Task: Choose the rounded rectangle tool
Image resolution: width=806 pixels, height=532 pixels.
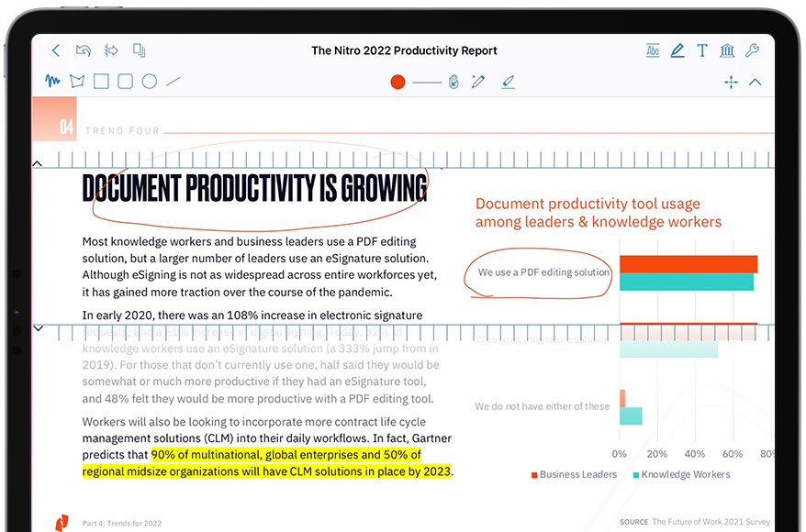Action: 126,81
